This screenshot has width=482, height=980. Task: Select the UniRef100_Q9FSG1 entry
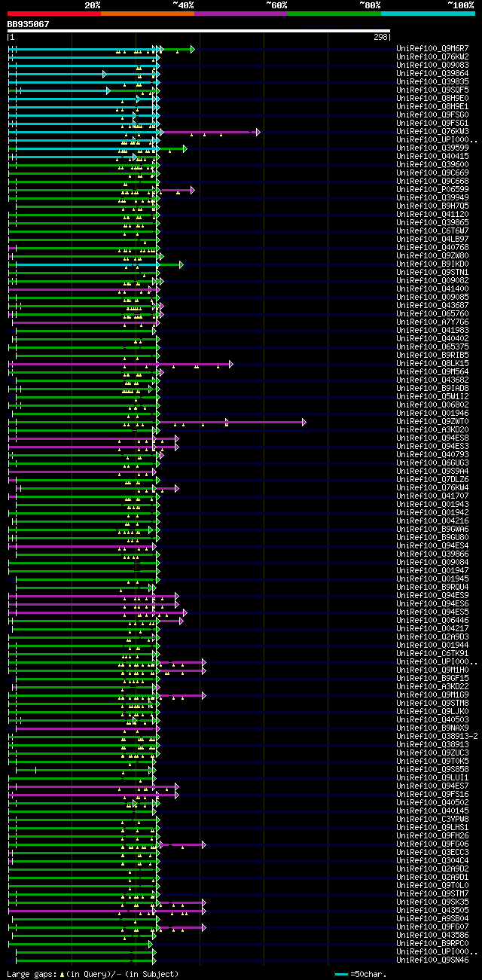pyautogui.click(x=432, y=124)
